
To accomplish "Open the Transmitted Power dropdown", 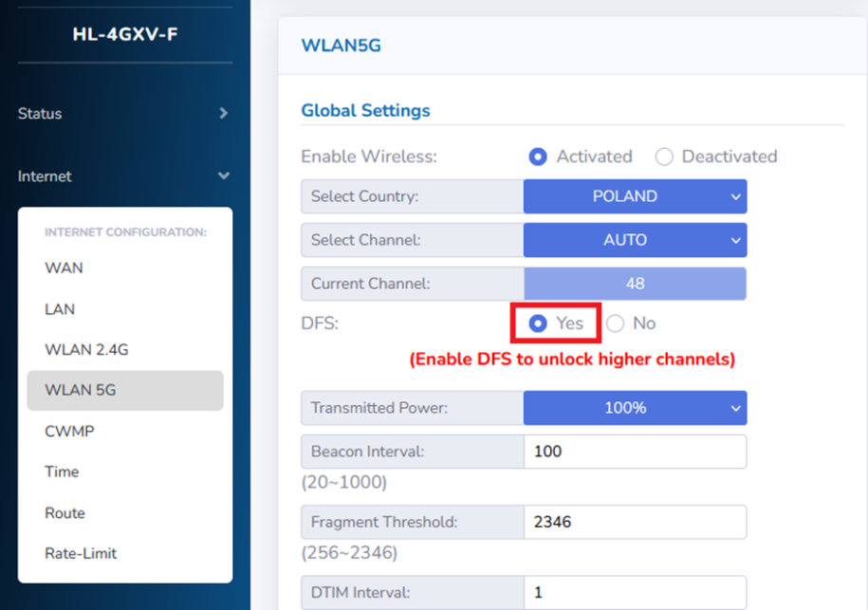I will point(634,408).
